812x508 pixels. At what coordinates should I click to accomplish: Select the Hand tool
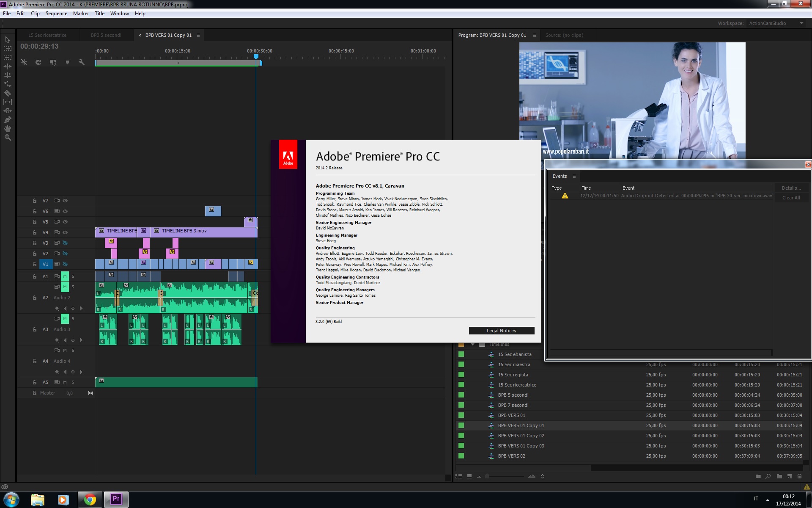pyautogui.click(x=7, y=129)
